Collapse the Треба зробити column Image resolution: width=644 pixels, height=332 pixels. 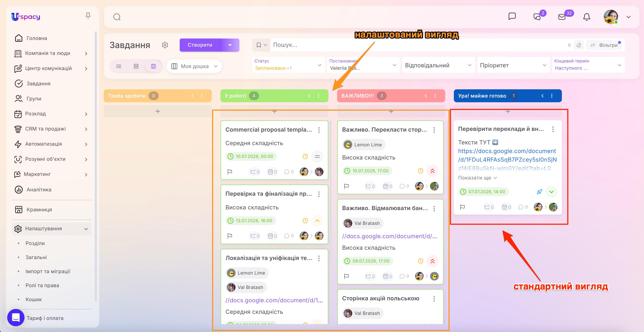192,96
